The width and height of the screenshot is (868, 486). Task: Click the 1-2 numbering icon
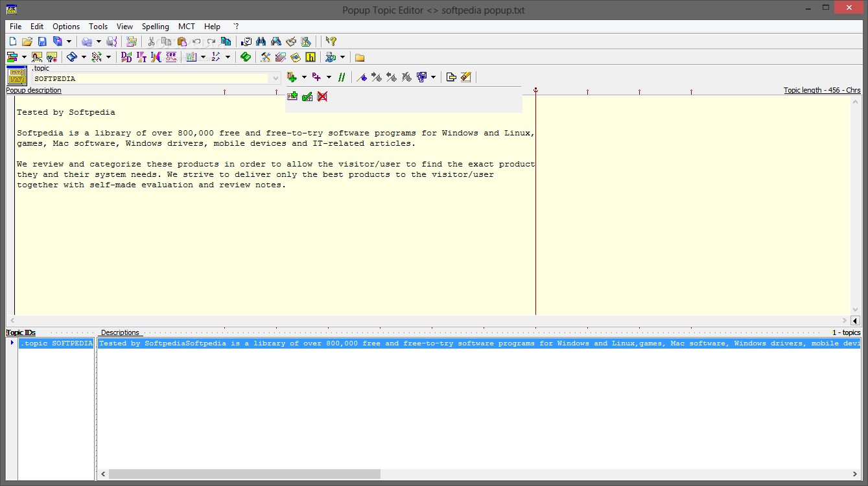coord(216,57)
